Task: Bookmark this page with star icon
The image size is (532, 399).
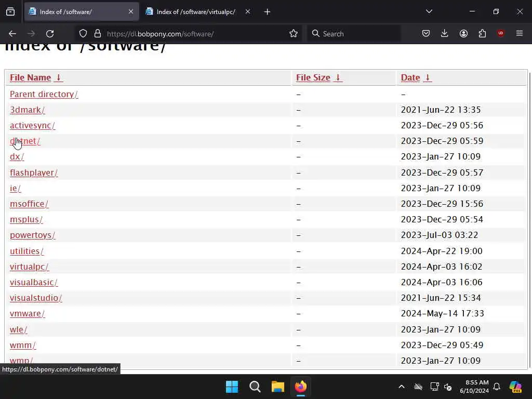Action: (294, 34)
